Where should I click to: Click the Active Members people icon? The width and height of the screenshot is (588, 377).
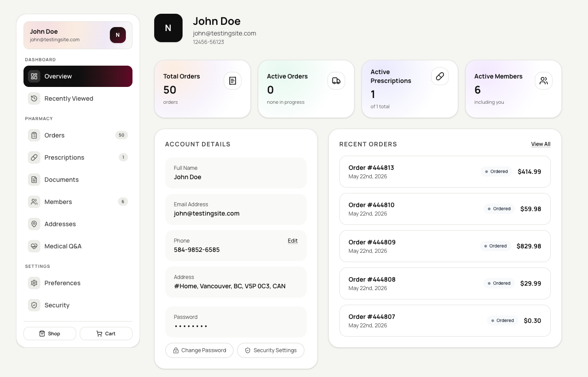pos(544,81)
